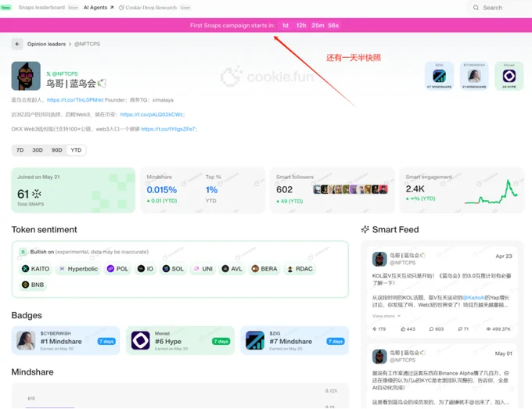This screenshot has height=409, width=532.
Task: Click the smart engagement icon showing 179
Action: [x=375, y=329]
